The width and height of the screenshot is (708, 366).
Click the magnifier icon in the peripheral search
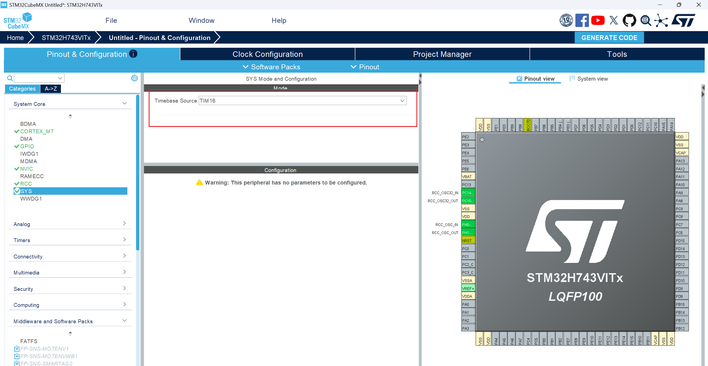10,78
